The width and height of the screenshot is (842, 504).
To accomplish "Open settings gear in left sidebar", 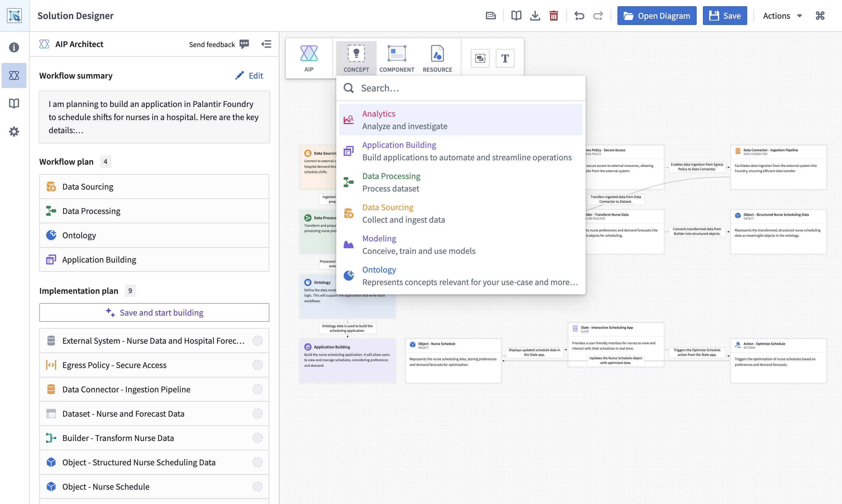I will pos(14,131).
